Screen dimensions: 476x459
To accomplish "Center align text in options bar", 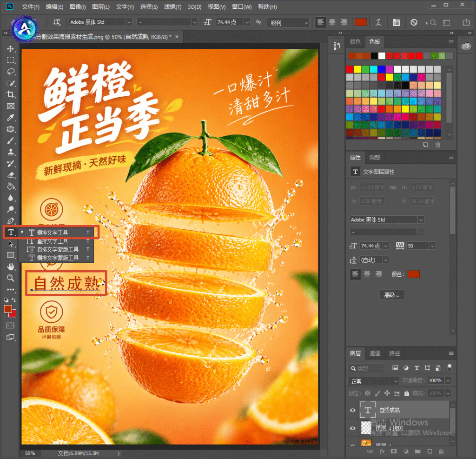I will point(332,22).
